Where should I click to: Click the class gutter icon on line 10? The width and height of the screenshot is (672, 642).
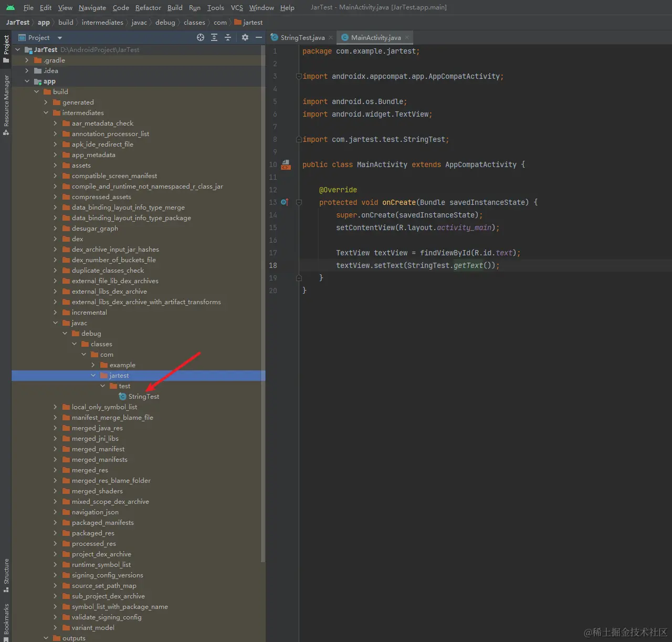pos(286,165)
